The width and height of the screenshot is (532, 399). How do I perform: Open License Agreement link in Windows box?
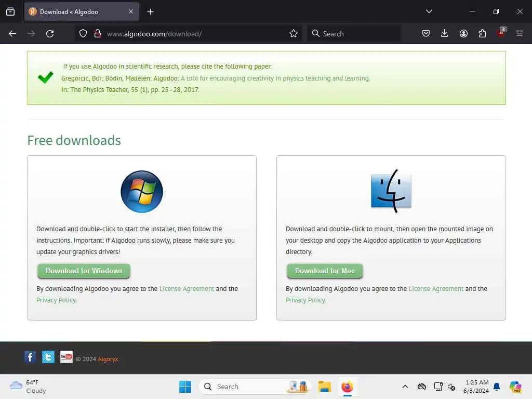187,289
